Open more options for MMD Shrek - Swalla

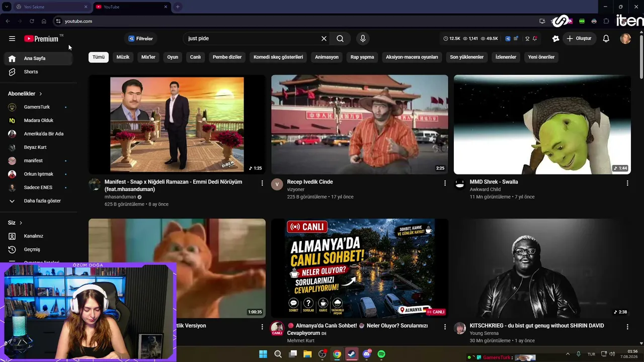[627, 183]
